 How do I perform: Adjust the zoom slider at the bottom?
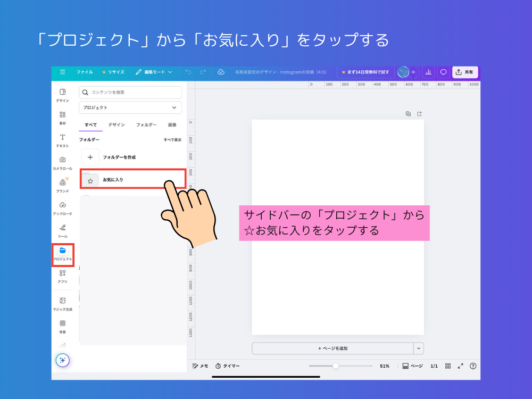click(336, 366)
